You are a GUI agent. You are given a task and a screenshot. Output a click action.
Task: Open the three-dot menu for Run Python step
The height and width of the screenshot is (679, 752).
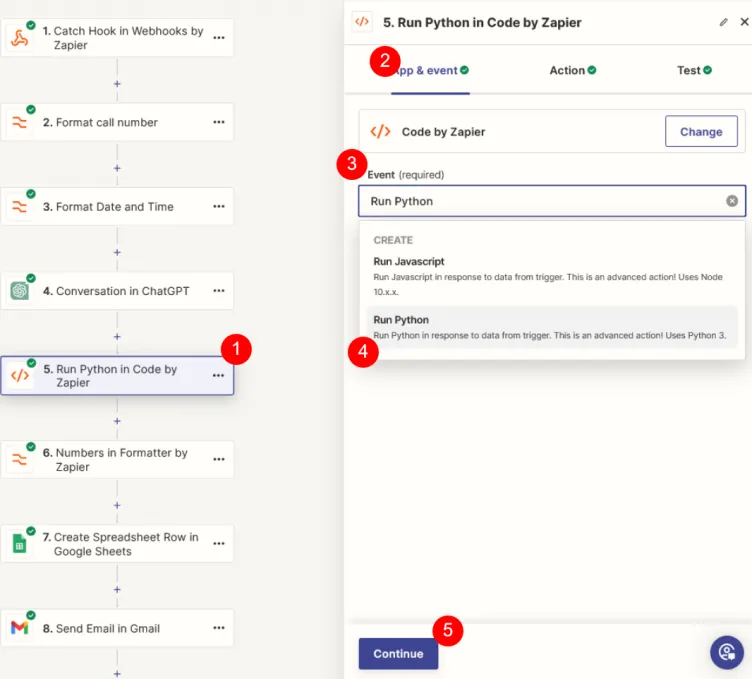[218, 375]
